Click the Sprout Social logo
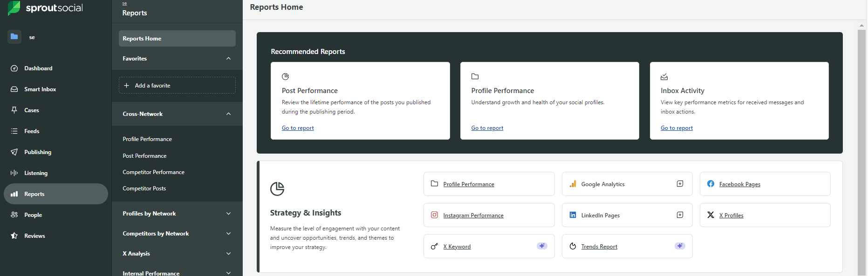The height and width of the screenshot is (276, 868). coord(45,8)
